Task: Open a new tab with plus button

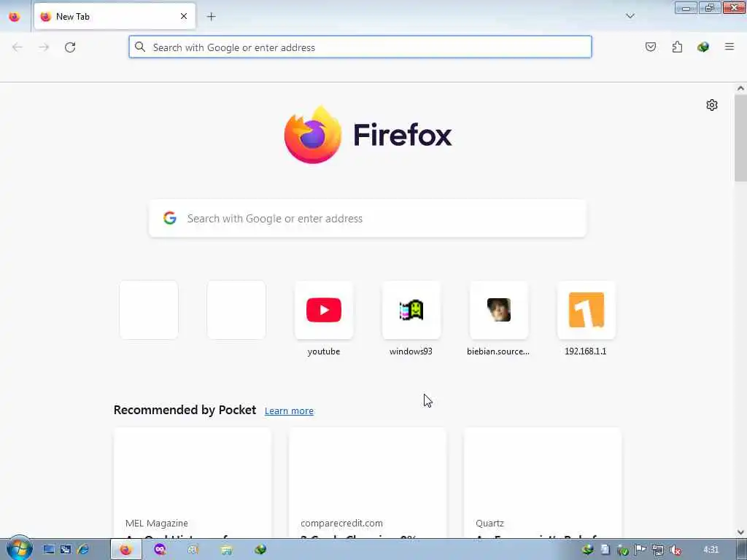Action: point(211,17)
